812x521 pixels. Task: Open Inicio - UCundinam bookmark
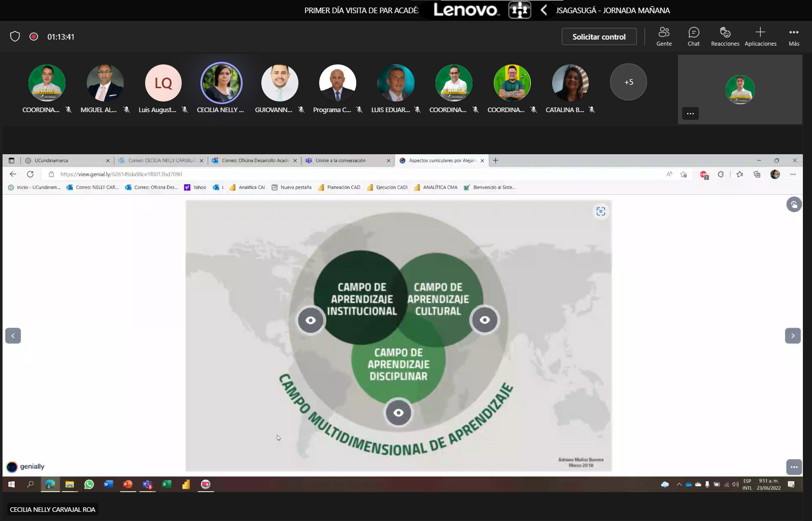[x=34, y=187]
